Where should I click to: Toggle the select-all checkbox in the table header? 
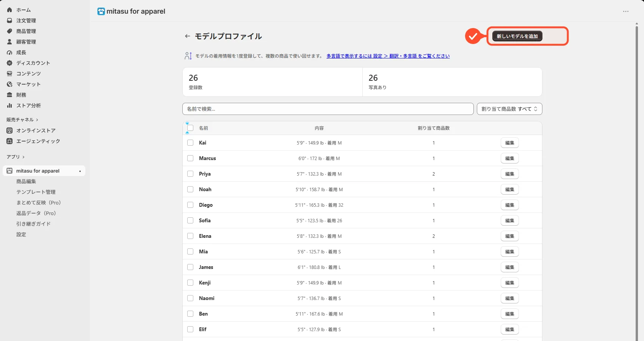pos(190,128)
